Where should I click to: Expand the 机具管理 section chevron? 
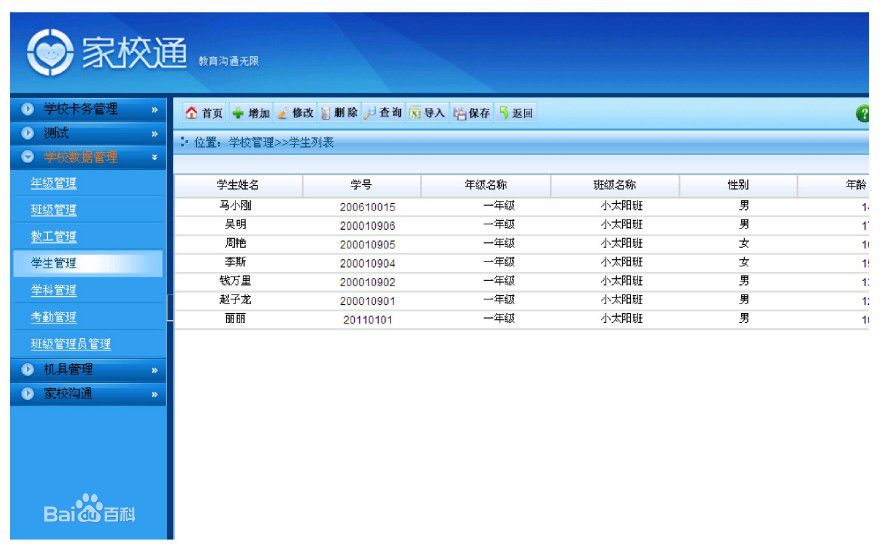(x=154, y=370)
